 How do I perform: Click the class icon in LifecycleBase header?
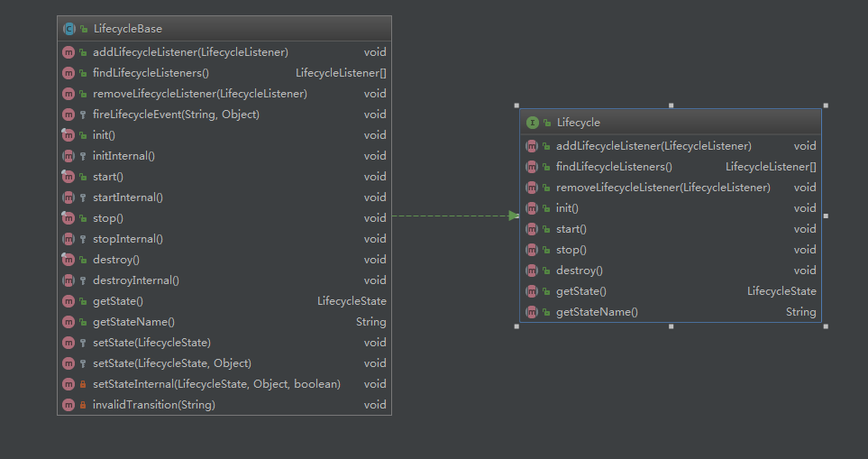coord(69,29)
